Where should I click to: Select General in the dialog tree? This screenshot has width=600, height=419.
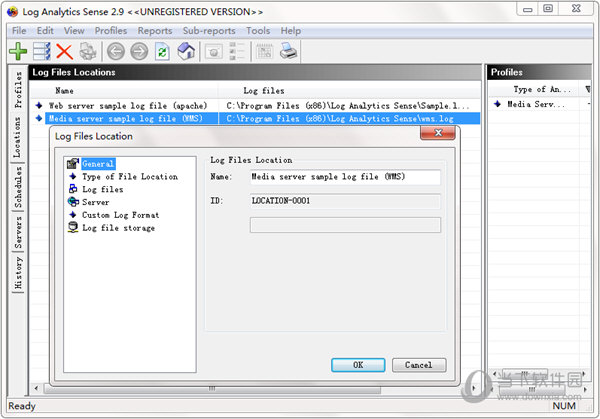98,164
